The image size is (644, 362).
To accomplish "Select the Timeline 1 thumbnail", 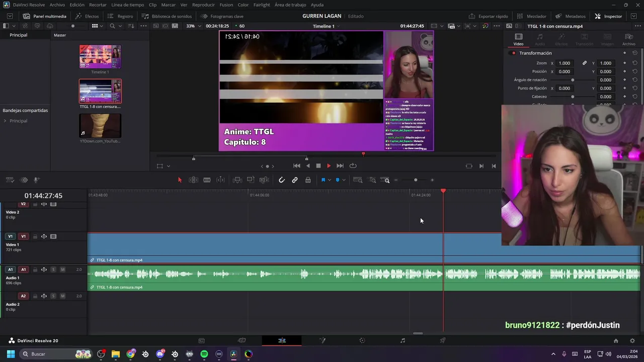I will [x=100, y=57].
